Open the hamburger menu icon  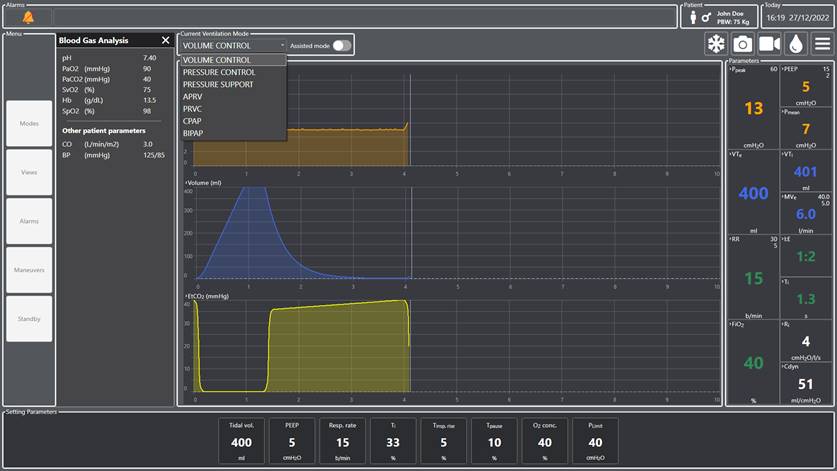[823, 44]
